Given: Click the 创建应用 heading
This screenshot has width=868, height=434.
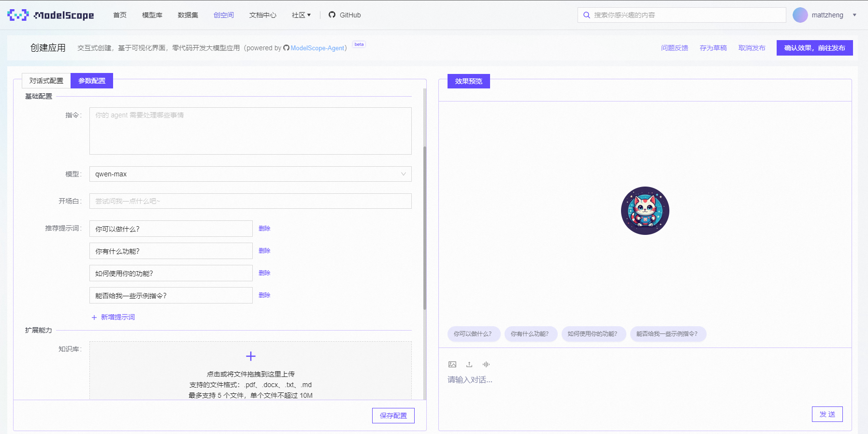Looking at the screenshot, I should point(48,48).
